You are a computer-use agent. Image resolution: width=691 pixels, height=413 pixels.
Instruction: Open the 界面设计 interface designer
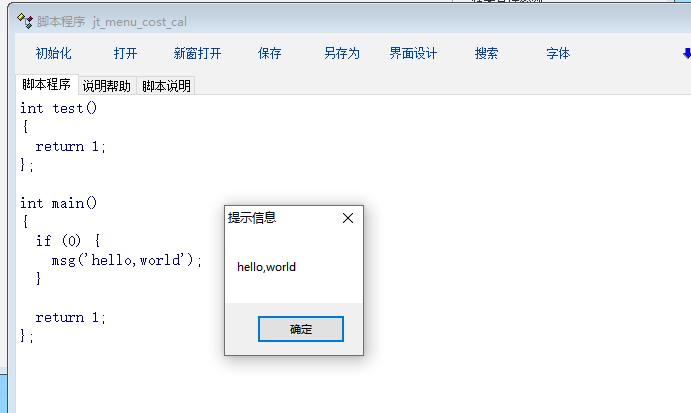point(413,54)
